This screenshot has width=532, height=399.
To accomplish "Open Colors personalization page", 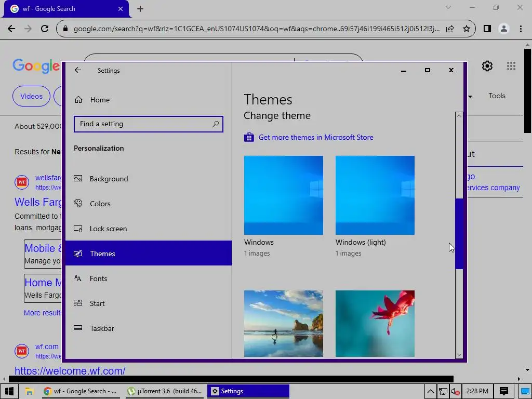I will point(148,204).
